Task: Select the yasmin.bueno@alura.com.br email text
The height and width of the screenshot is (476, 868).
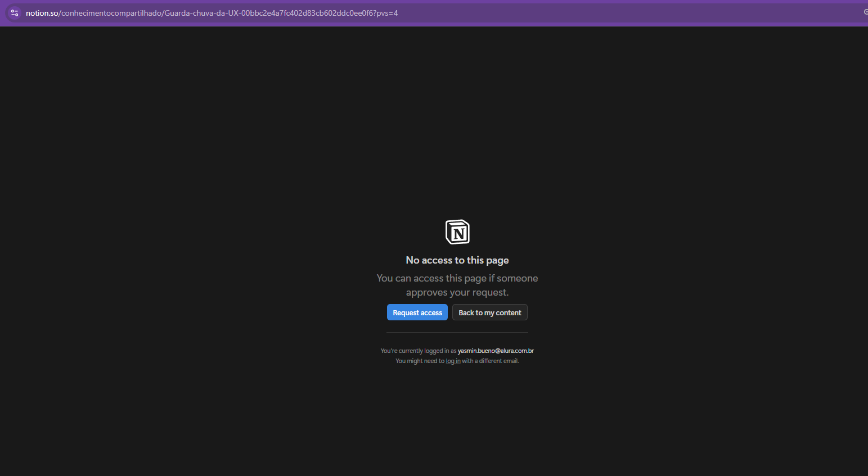Action: [x=496, y=351]
